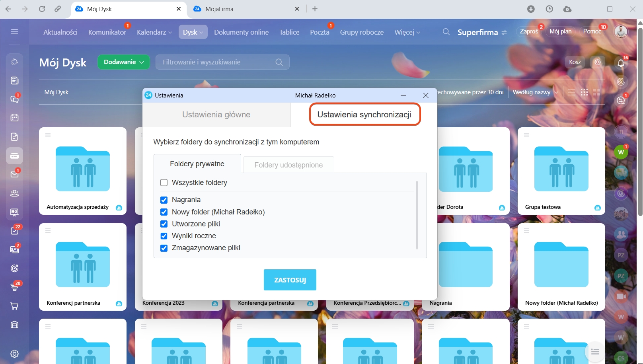This screenshot has width=643, height=364.
Task: Open the Grupa testowa folder
Action: point(561,171)
